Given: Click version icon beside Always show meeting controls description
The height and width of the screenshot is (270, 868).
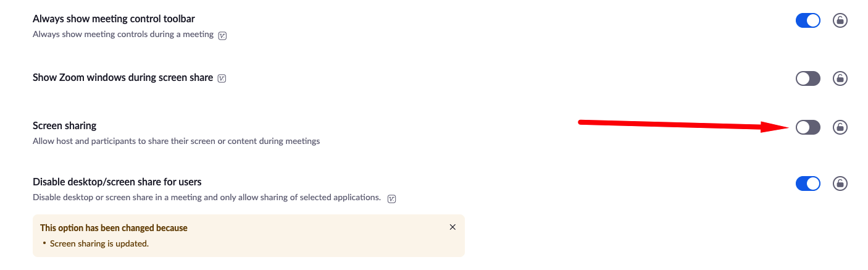Looking at the screenshot, I should [223, 35].
